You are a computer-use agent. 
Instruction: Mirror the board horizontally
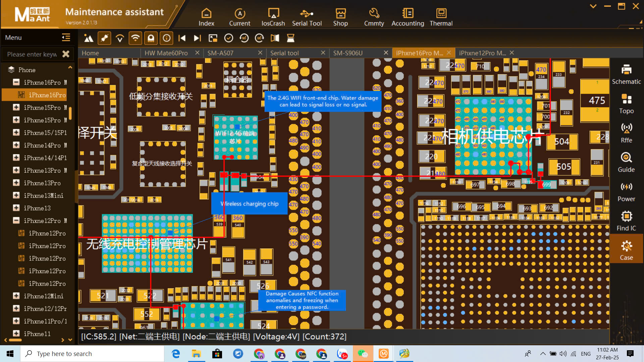point(275,38)
